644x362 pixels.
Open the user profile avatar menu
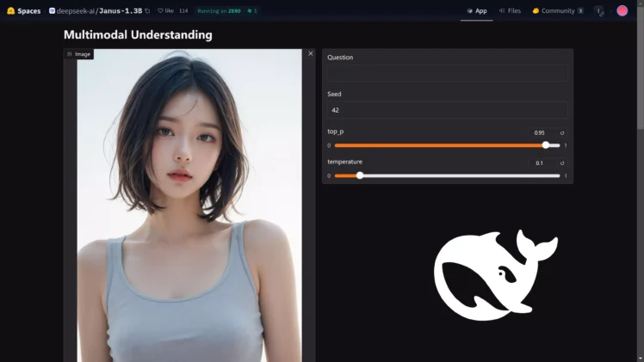coord(622,11)
